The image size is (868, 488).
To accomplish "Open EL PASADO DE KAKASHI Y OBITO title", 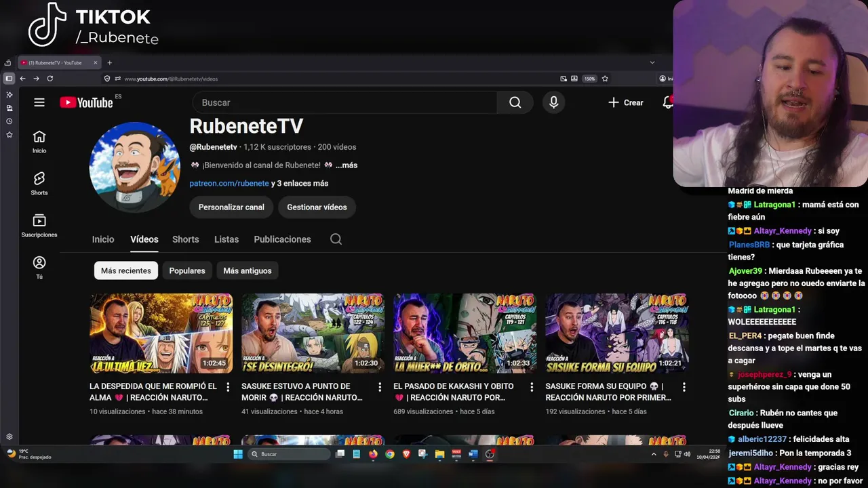I will [454, 392].
